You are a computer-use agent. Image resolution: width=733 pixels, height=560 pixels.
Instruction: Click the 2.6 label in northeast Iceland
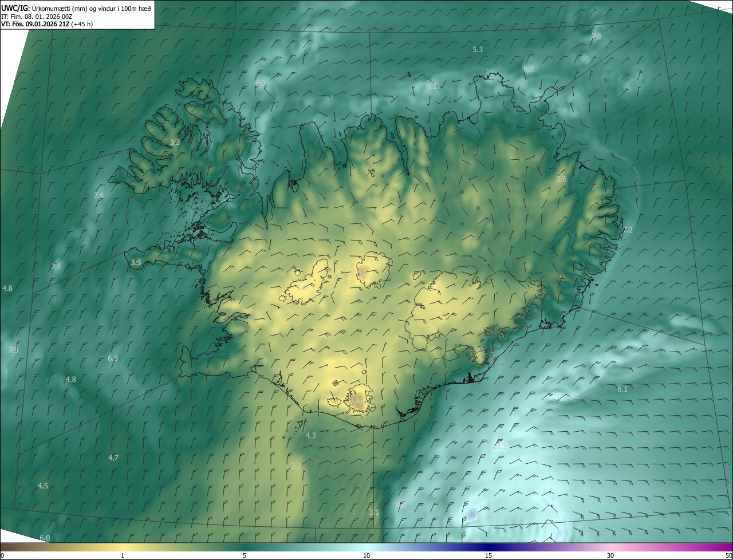[x=561, y=179]
